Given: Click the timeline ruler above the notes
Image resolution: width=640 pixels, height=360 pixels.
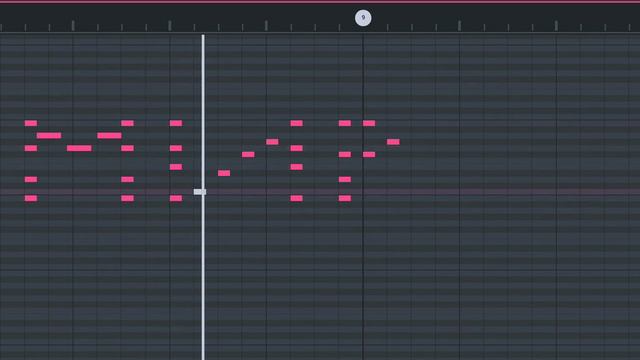Looking at the screenshot, I should pos(320,18).
